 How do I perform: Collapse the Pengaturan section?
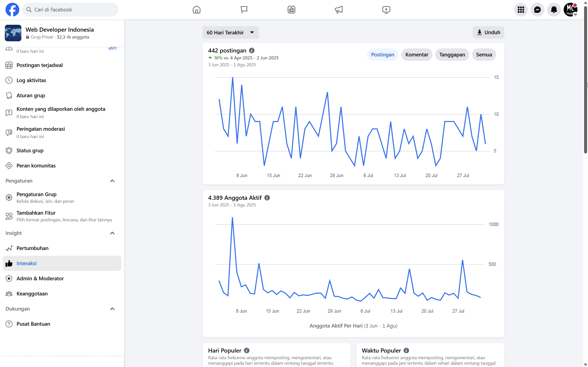point(112,181)
